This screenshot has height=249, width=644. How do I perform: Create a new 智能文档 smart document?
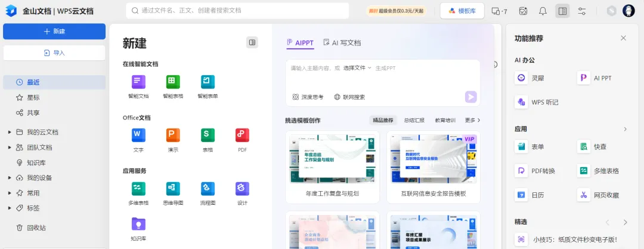(138, 87)
